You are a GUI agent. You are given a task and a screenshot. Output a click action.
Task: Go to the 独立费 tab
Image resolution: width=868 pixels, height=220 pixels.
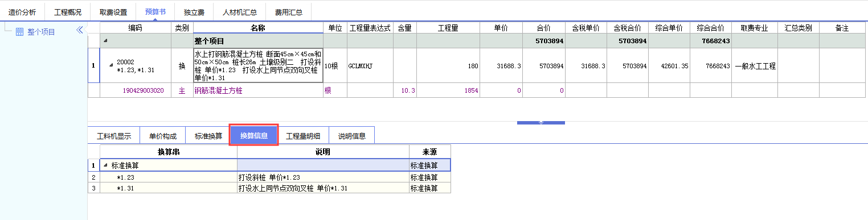[194, 12]
